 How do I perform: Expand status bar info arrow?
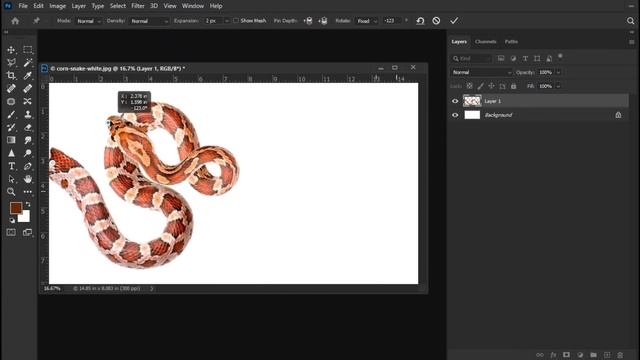tap(152, 289)
